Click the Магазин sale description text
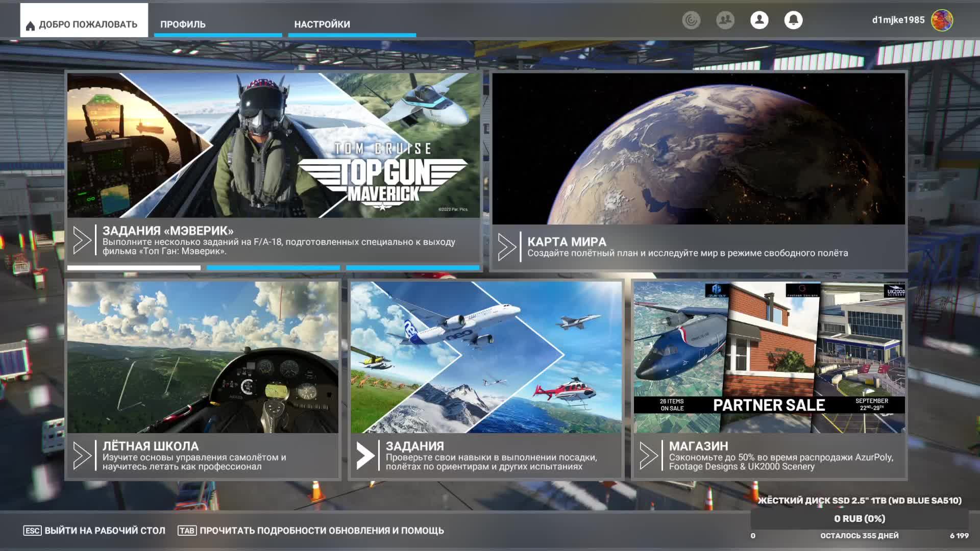This screenshot has height=551, width=980. 781,462
